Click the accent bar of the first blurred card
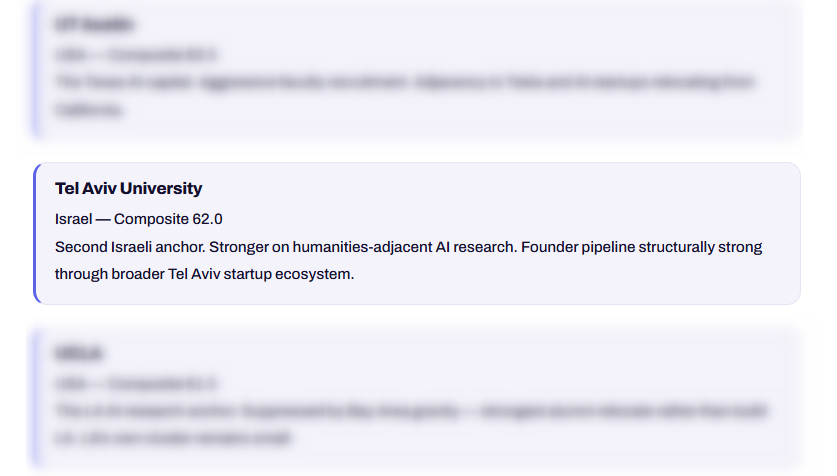837x476 pixels. (35, 68)
